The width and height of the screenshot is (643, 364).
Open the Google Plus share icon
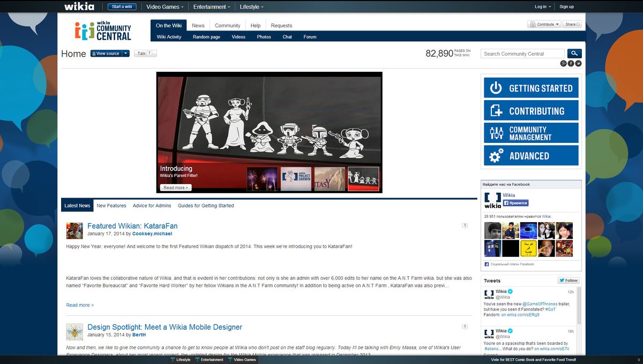[x=564, y=64]
